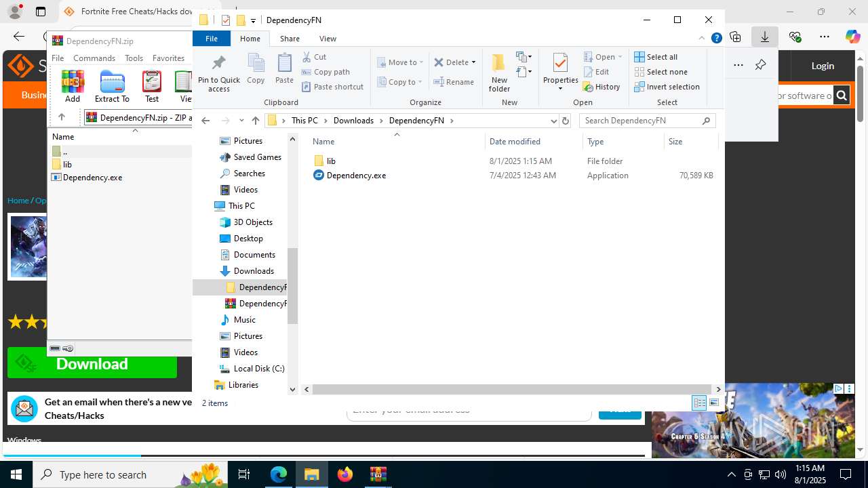Viewport: 868px width, 488px height.
Task: Open the browser Downloads icon
Action: tap(765, 37)
